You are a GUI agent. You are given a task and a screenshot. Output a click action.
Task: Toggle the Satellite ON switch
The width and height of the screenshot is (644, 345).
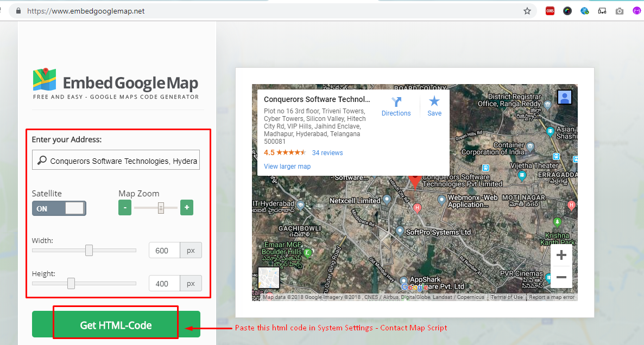click(x=59, y=208)
